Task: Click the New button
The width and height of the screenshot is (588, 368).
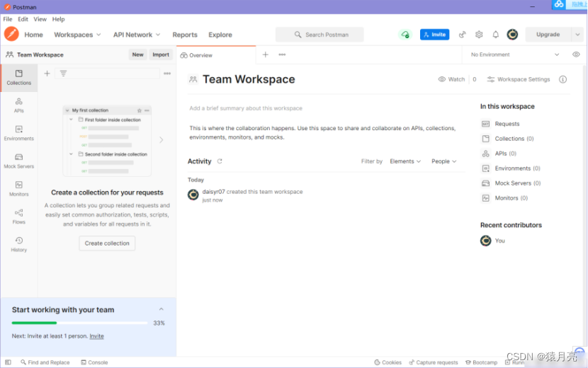Action: pos(137,54)
